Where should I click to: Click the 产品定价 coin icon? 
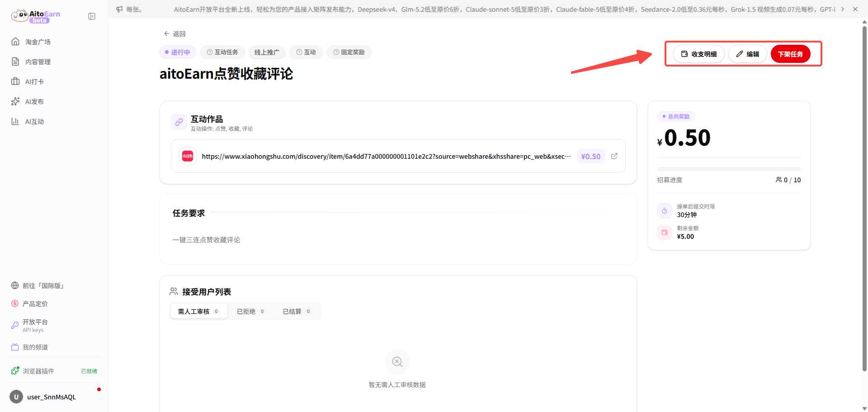click(15, 303)
